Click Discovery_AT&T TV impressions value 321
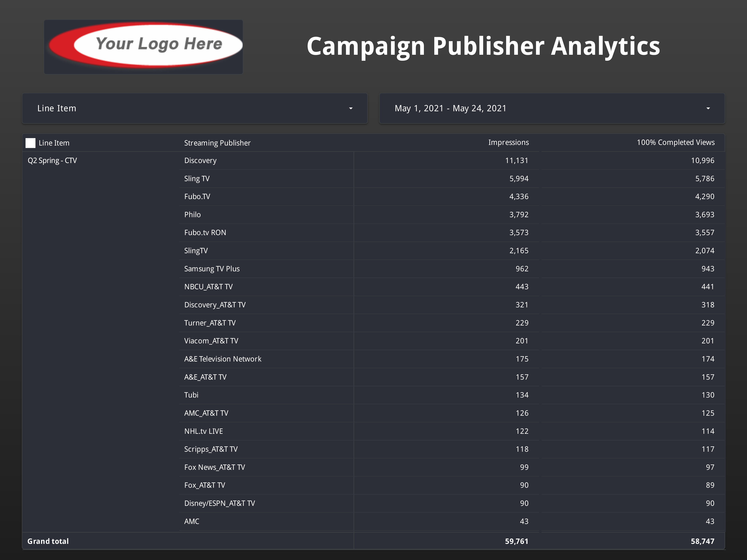This screenshot has height=560, width=747. pos(522,305)
